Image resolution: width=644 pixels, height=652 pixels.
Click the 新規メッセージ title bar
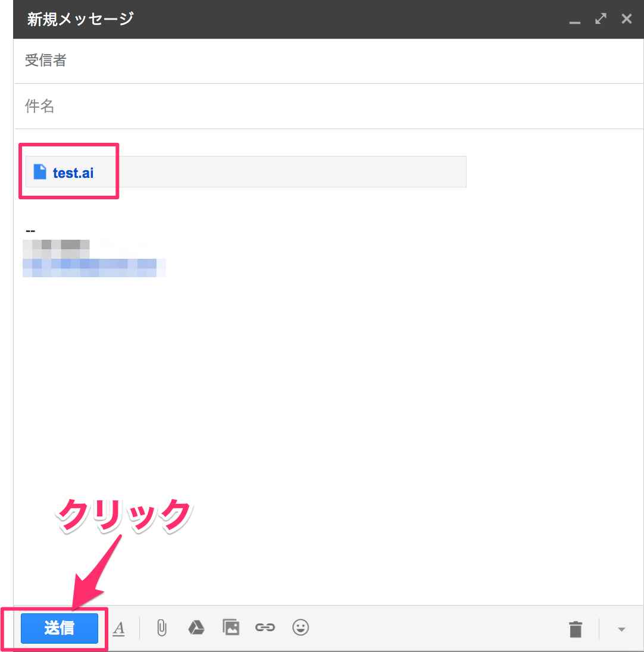tap(329, 19)
